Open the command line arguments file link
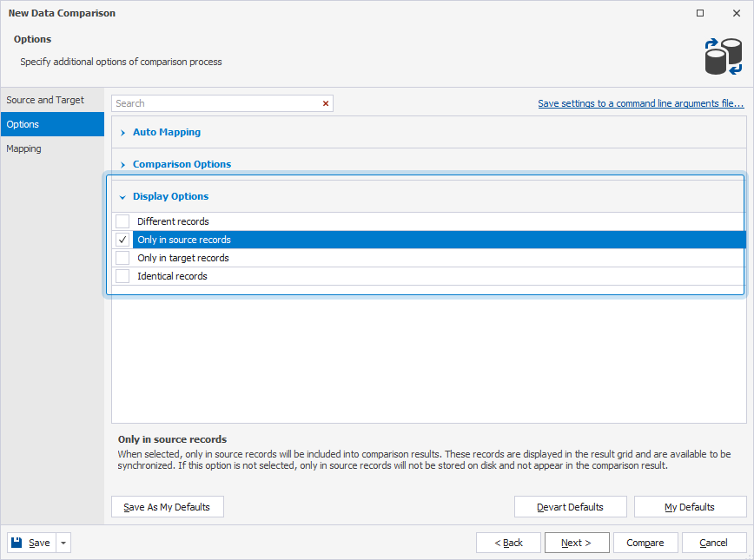 coord(640,102)
